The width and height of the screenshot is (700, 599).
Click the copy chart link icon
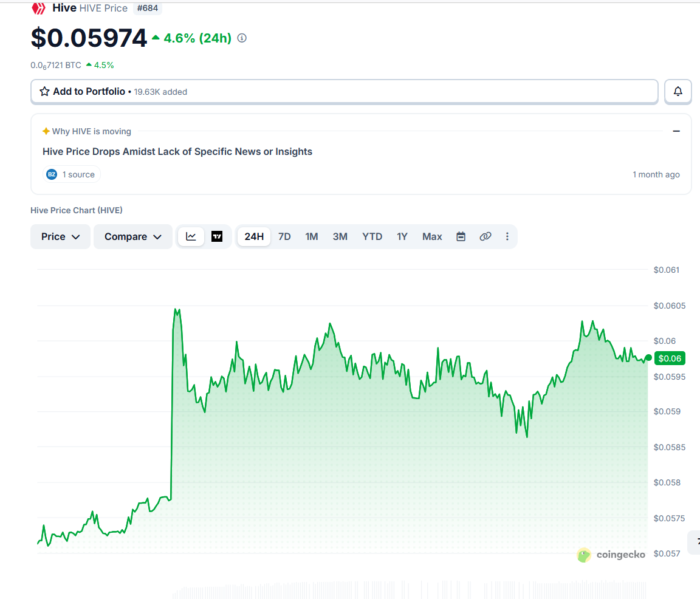tap(486, 236)
